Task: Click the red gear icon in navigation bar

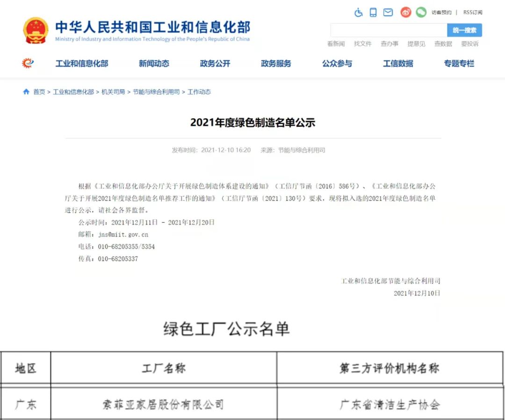Action: [x=28, y=63]
